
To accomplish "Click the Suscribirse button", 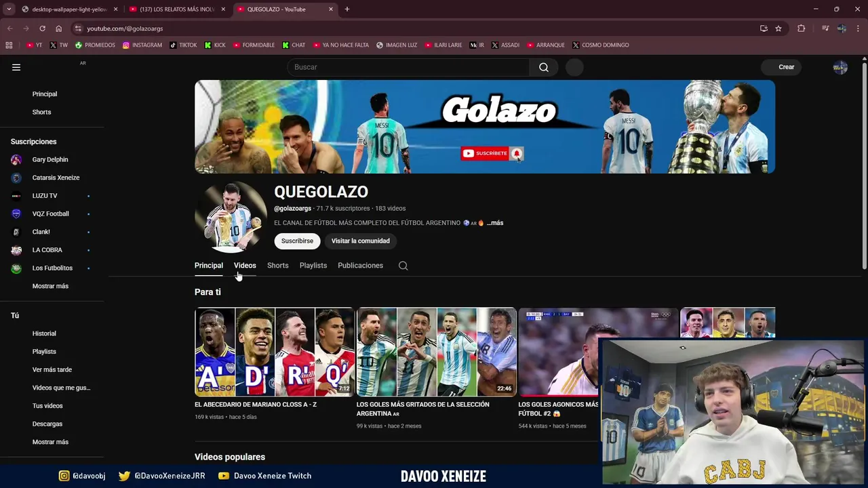I will coord(297,241).
